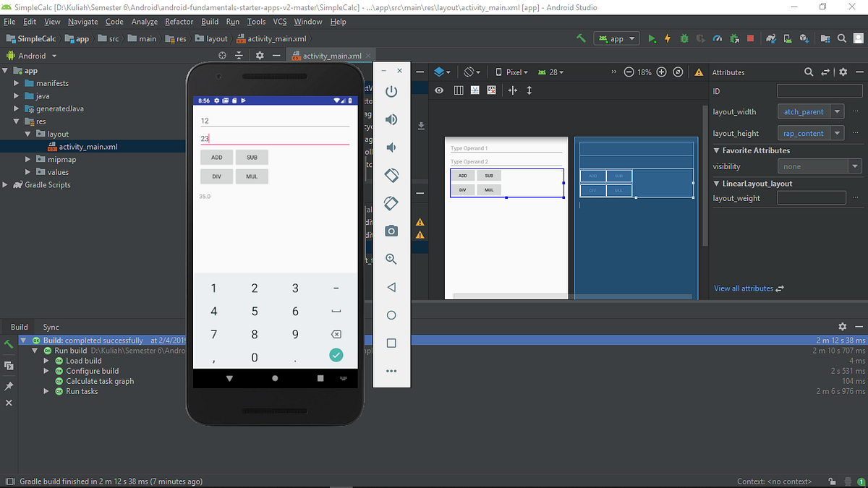Click the red Stop icon in toolbar

[x=750, y=38]
